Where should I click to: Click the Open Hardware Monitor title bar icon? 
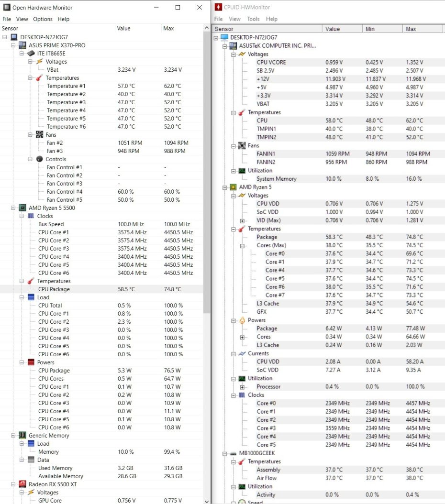pyautogui.click(x=6, y=7)
